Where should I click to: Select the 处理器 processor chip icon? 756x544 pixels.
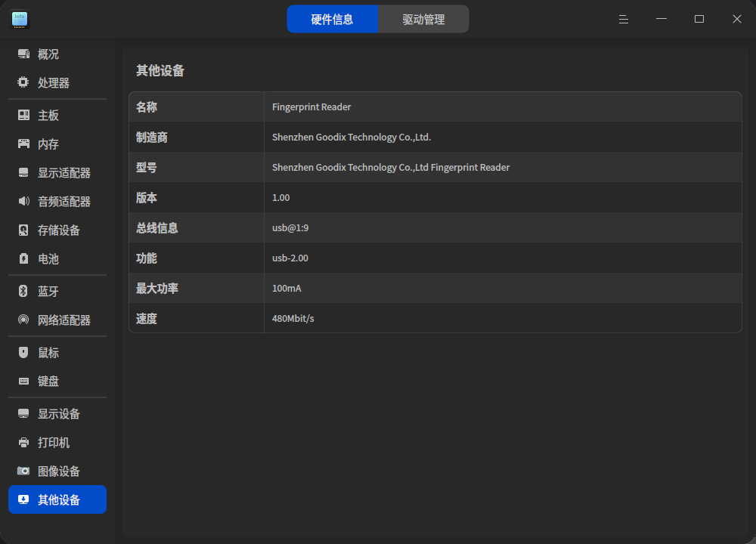tap(23, 82)
